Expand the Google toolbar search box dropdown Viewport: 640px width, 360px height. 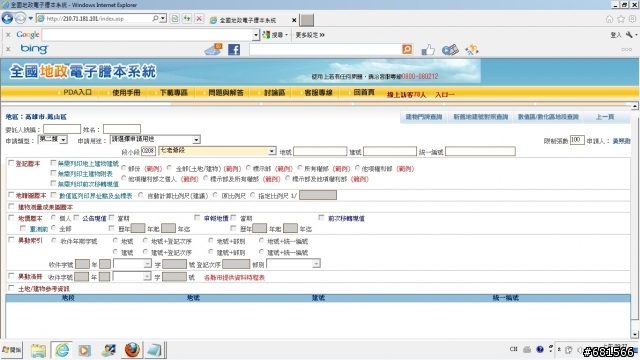click(256, 35)
